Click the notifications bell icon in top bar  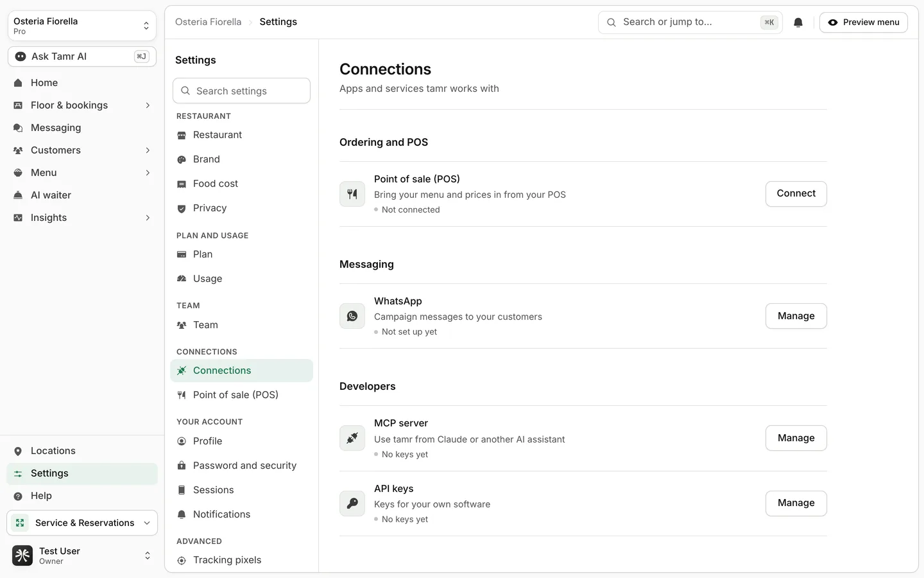[x=798, y=22]
